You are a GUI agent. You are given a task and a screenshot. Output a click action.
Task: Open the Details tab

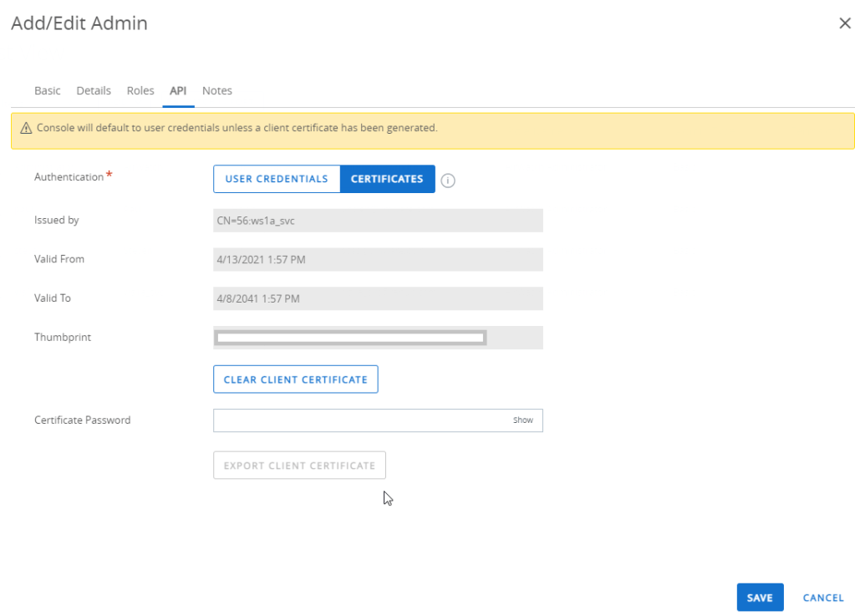click(94, 90)
